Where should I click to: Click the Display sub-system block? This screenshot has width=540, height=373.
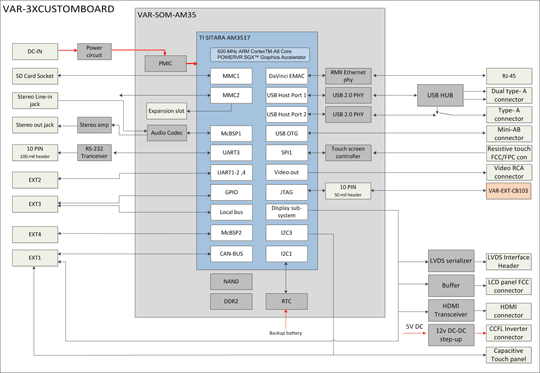[x=287, y=212]
